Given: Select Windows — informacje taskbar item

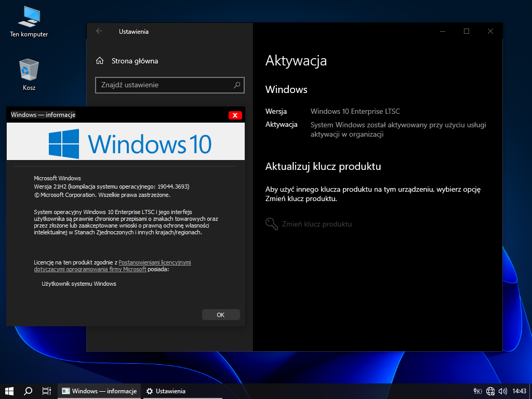Looking at the screenshot, I should 99,391.
